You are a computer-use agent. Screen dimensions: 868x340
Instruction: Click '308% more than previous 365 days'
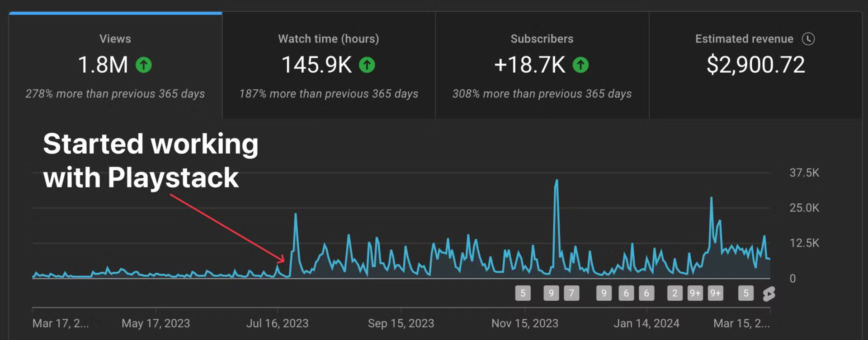click(542, 94)
